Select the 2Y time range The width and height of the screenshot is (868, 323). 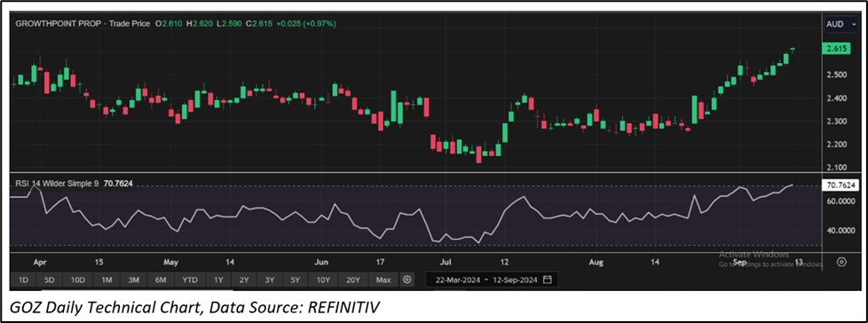pyautogui.click(x=244, y=280)
